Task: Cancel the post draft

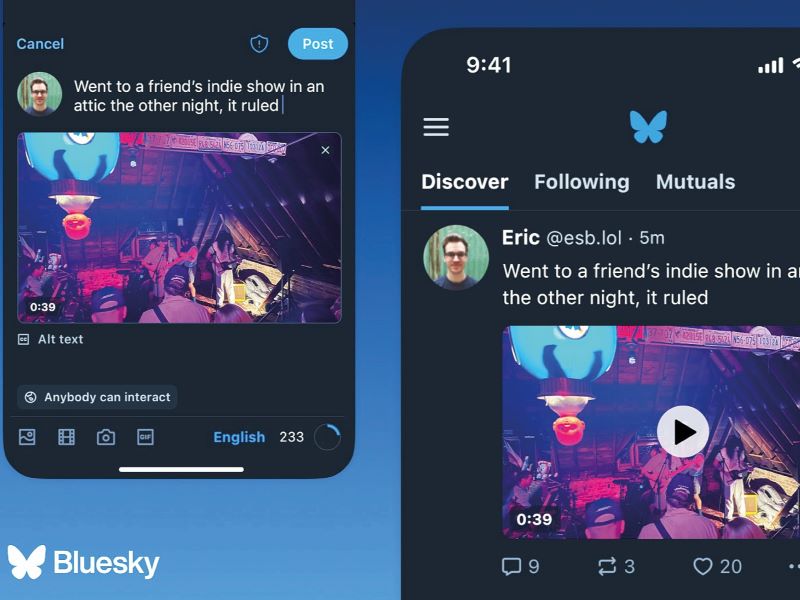Action: pyautogui.click(x=40, y=44)
